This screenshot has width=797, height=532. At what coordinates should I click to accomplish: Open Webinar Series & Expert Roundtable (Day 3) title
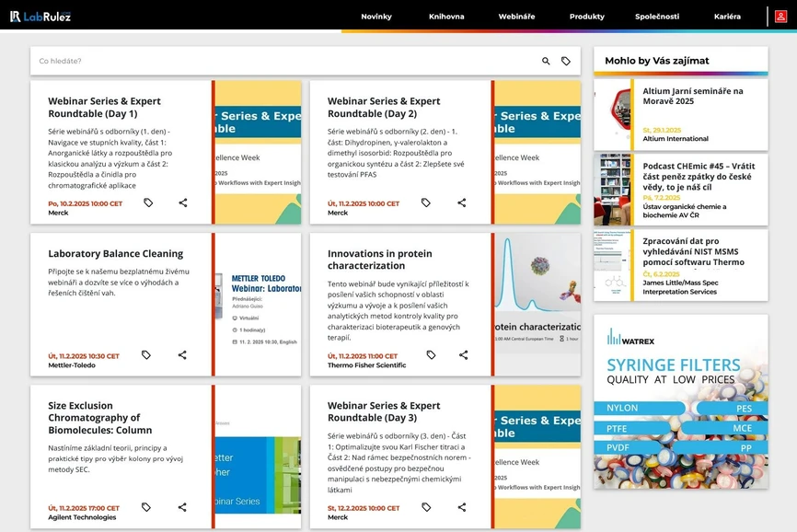point(384,411)
